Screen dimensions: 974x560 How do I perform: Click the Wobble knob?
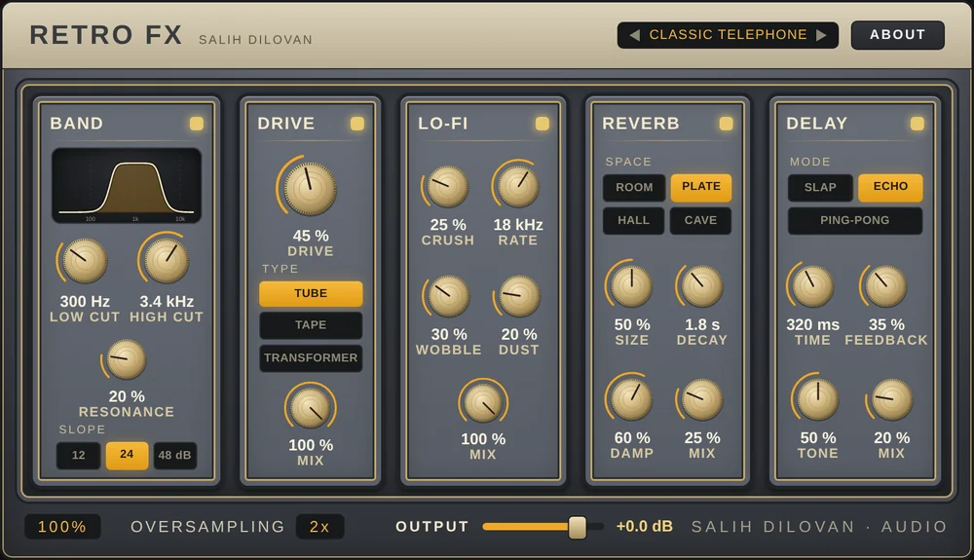(x=448, y=297)
